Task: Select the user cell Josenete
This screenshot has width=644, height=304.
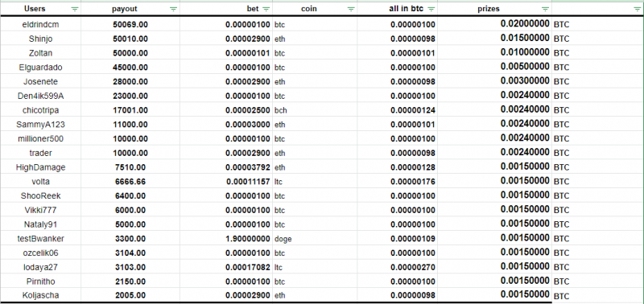Action: pos(41,82)
